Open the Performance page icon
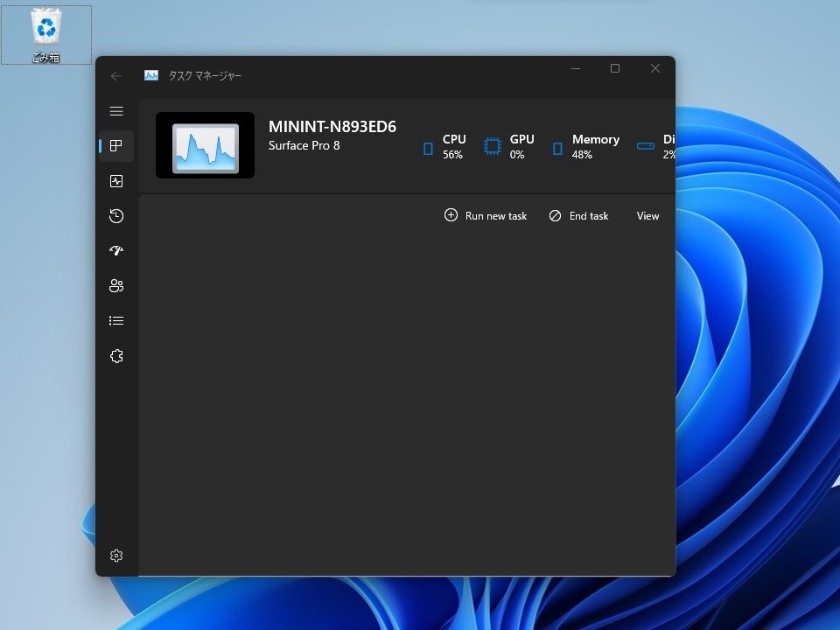 coord(116,181)
